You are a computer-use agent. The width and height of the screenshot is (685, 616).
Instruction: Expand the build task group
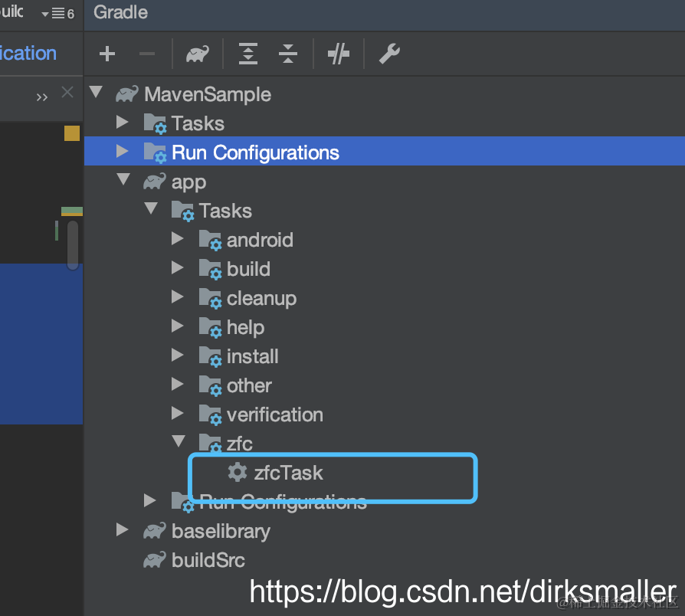pyautogui.click(x=177, y=267)
